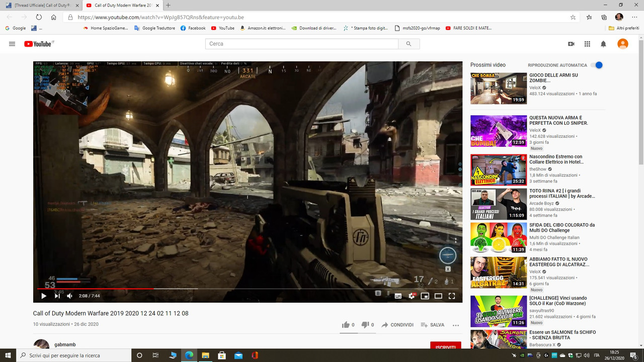
Task: Click the browser address bar URL
Action: [x=161, y=17]
